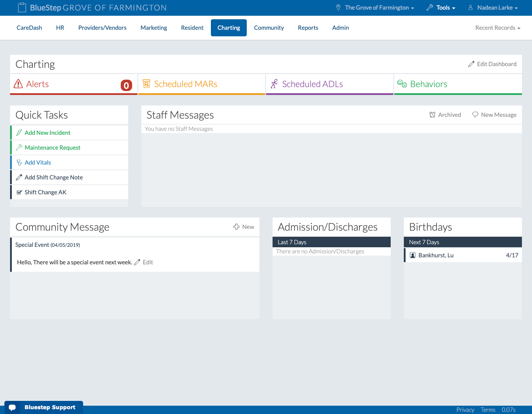This screenshot has width=532, height=414.
Task: Click the Alerts count badge showing 0
Action: (126, 85)
